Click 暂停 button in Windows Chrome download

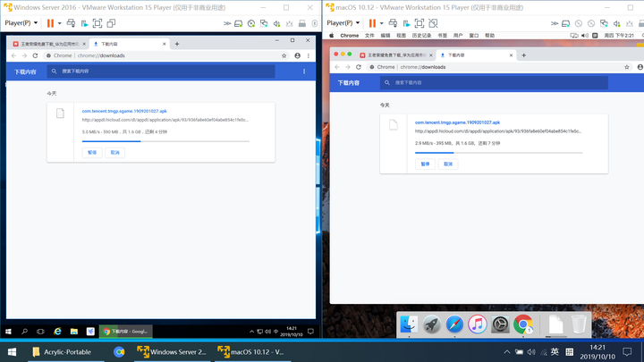point(92,152)
